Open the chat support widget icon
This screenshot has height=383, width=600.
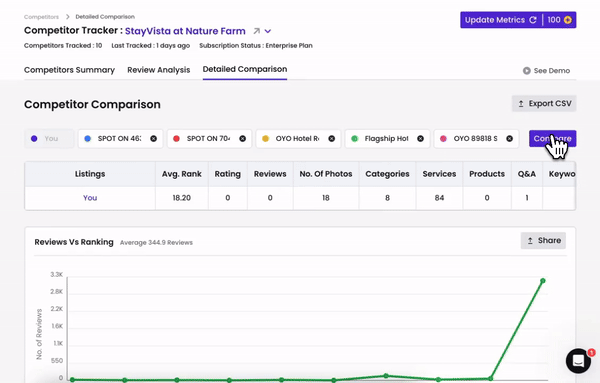pos(578,361)
